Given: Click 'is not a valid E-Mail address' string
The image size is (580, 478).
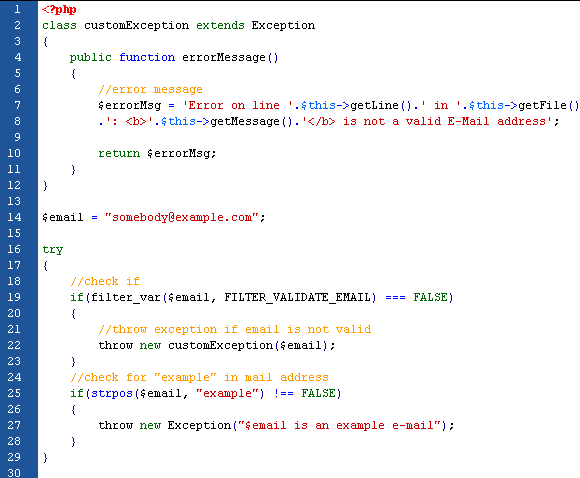Looking at the screenshot, I should coord(444,121).
